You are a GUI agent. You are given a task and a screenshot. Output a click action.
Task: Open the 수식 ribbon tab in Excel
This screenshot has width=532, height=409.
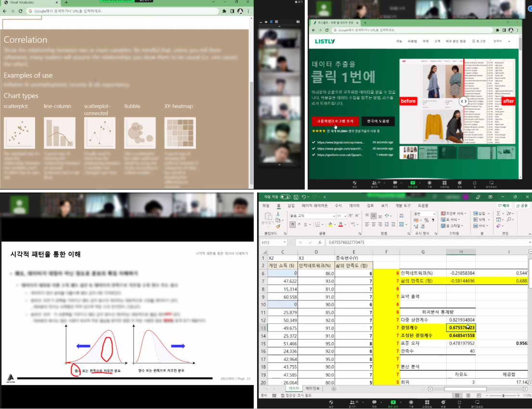338,205
